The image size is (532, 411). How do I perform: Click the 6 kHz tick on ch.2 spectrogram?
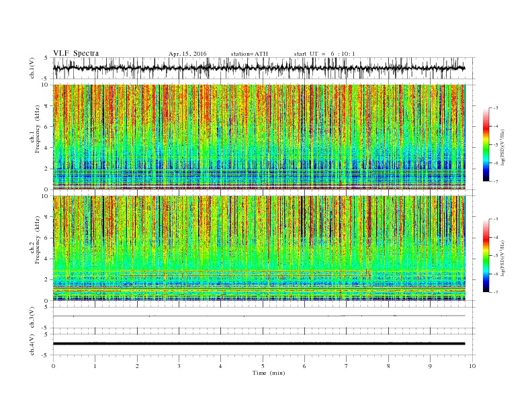(x=47, y=238)
